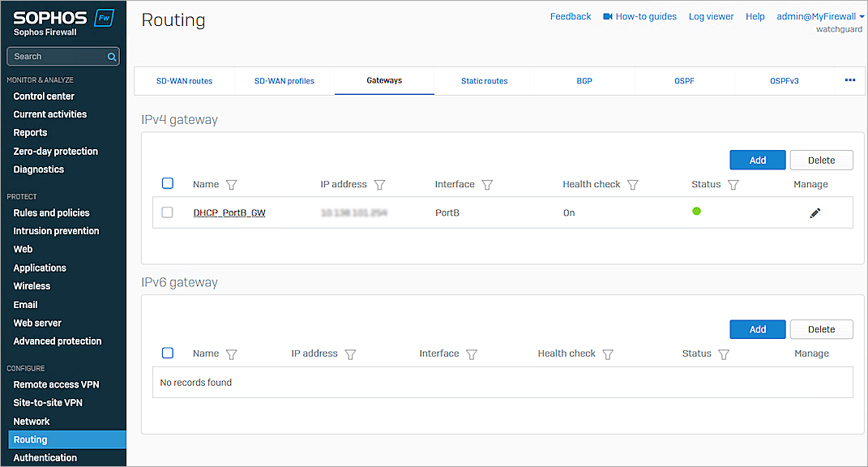Screen dimensions: 868x467
Task: Open the DHCP_PortB_GW gateway link
Action: pyautogui.click(x=229, y=212)
